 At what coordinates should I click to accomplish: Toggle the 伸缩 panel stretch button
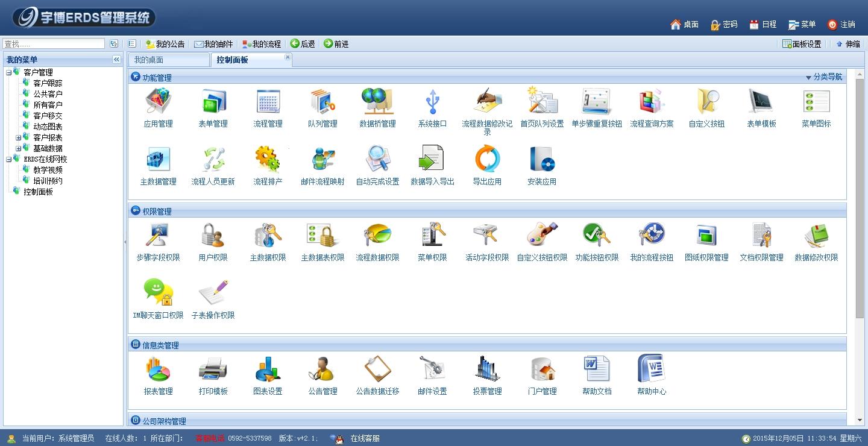click(x=848, y=44)
